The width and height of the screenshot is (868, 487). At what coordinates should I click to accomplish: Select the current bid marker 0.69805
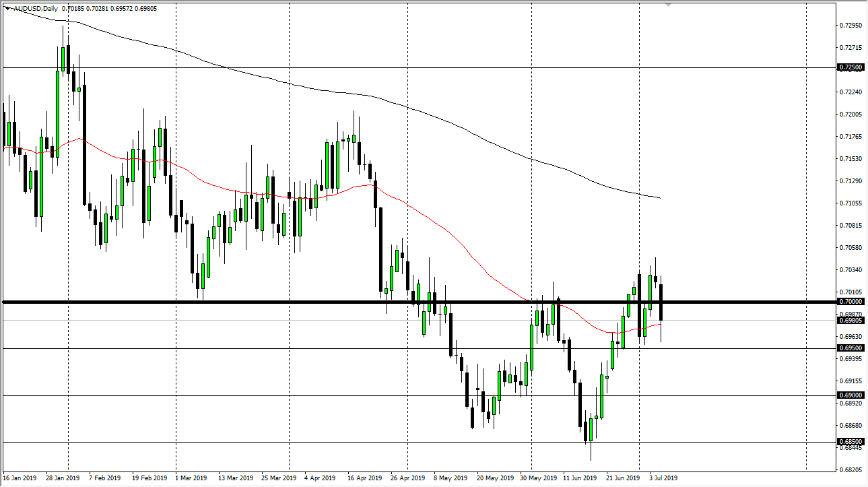point(850,320)
